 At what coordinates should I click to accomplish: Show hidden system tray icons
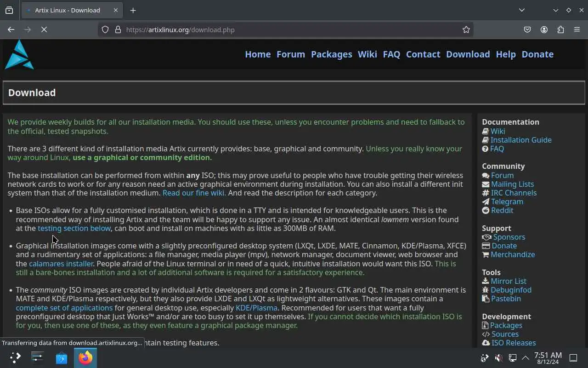[526, 357]
